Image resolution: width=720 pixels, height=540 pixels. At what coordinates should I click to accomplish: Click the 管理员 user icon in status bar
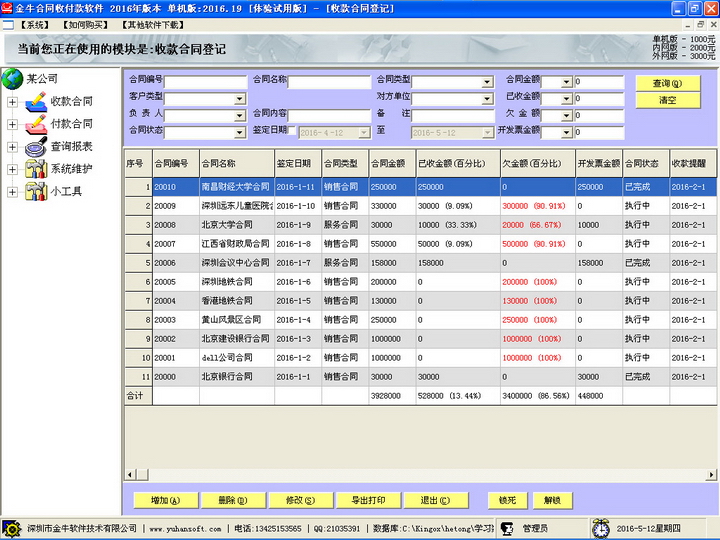[508, 528]
